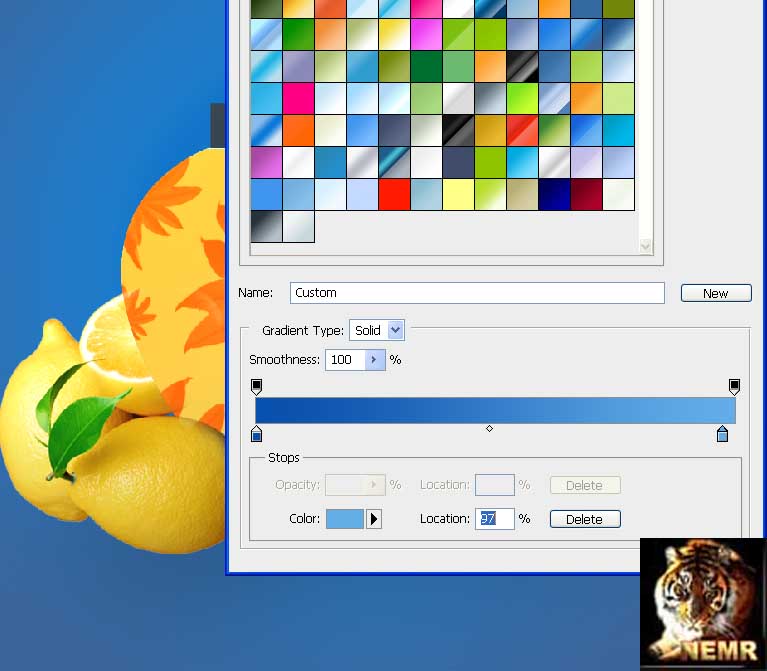Select the light blue right color stop

[722, 434]
